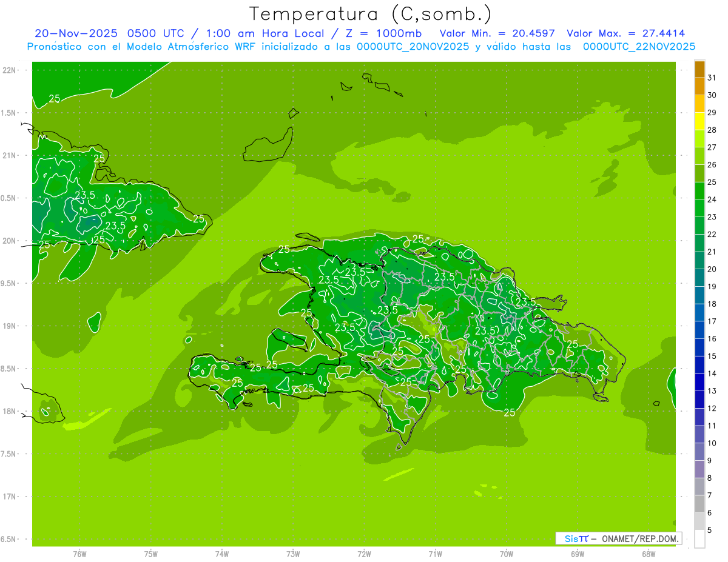Click the "Temperatura (C,somb.)" map title
The height and width of the screenshot is (562, 728).
[x=371, y=15]
